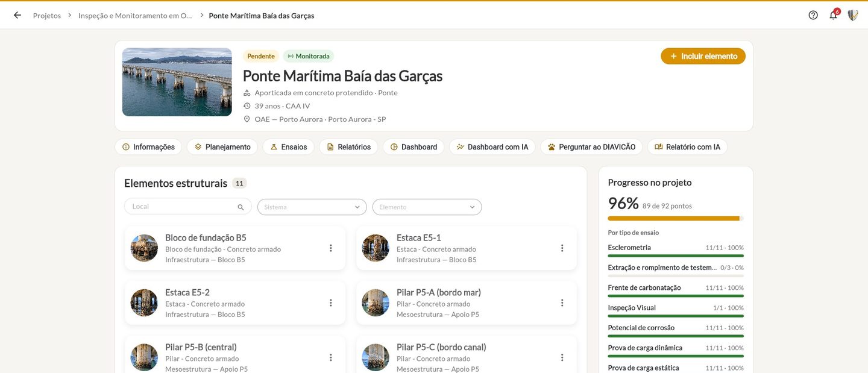This screenshot has height=373, width=868.
Task: Open the help question mark icon
Action: point(813,15)
